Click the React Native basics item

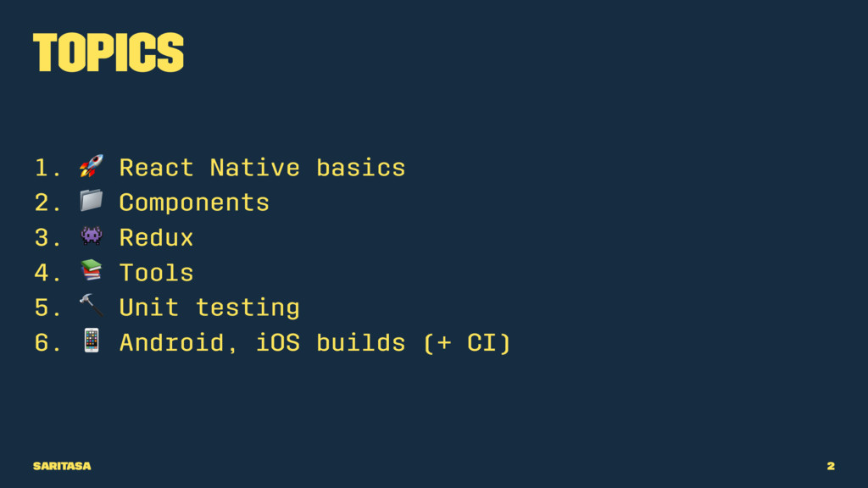click(x=263, y=168)
